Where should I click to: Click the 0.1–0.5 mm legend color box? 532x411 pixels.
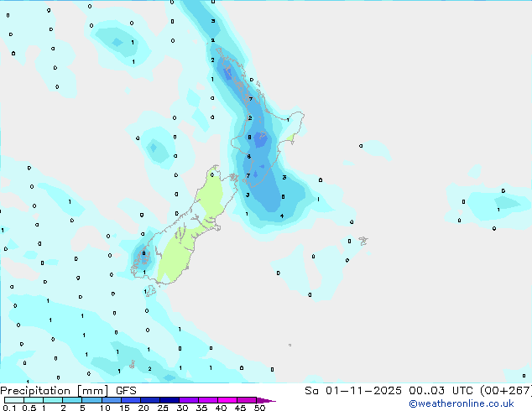[x=14, y=400]
